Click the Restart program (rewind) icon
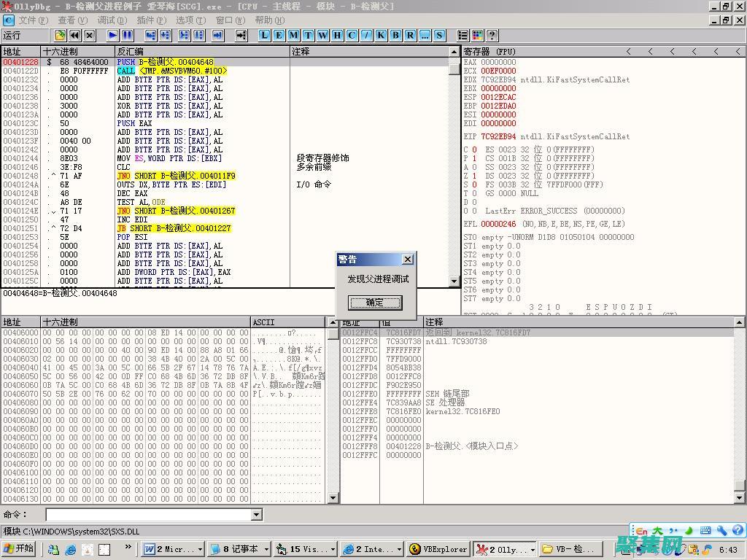Viewport: 747px width, 560px height. click(74, 35)
